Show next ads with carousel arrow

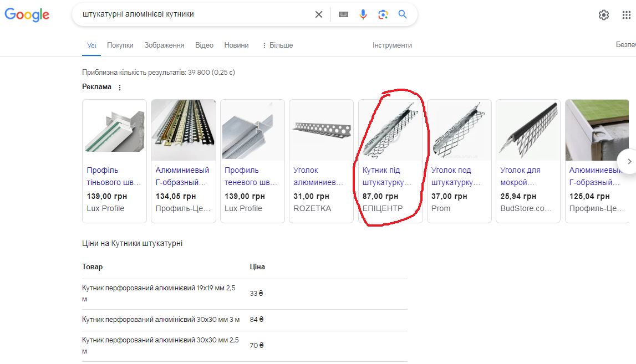[x=629, y=161]
